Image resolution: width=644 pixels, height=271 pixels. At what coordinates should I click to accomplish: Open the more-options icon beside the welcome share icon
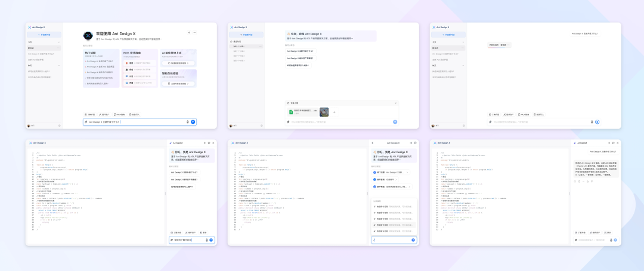[194, 32]
